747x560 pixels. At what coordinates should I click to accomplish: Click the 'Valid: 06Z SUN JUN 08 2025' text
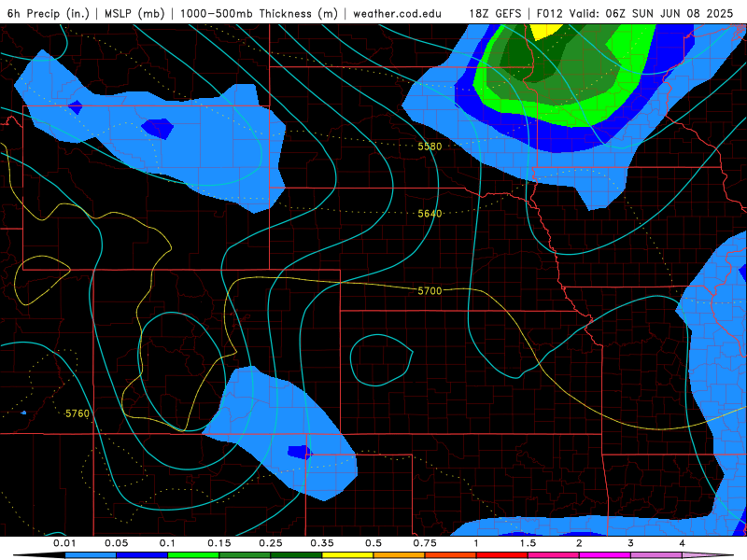pyautogui.click(x=651, y=13)
